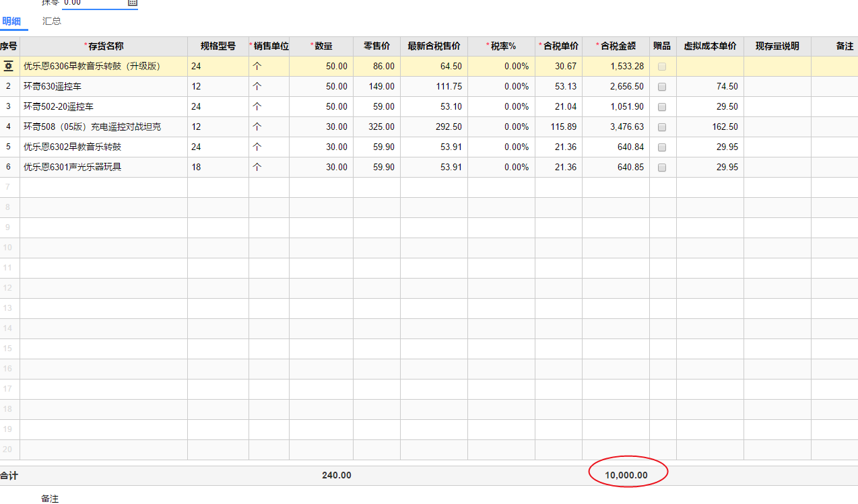The height and width of the screenshot is (504, 858).
Task: Click empty 存货名称 cell in row 7
Action: (104, 188)
